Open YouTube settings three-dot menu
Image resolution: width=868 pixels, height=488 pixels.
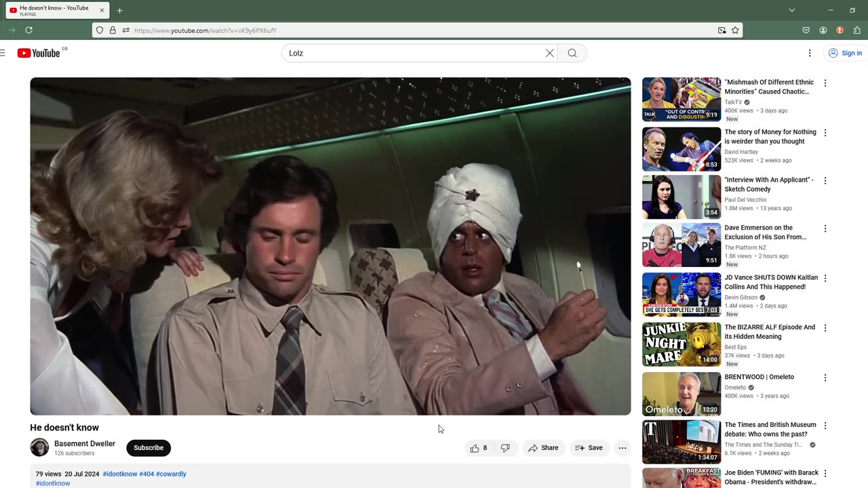point(809,53)
